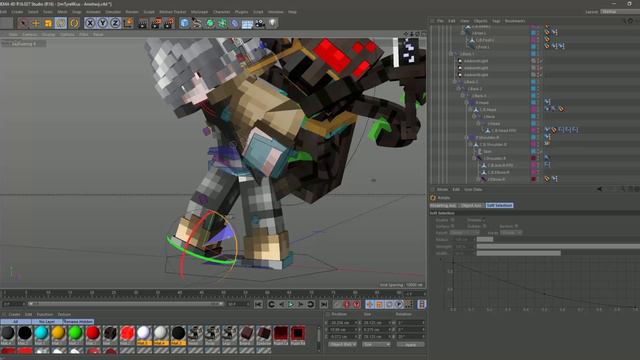The image size is (640, 360).
Task: Open object manager search icon
Action: pos(624,21)
